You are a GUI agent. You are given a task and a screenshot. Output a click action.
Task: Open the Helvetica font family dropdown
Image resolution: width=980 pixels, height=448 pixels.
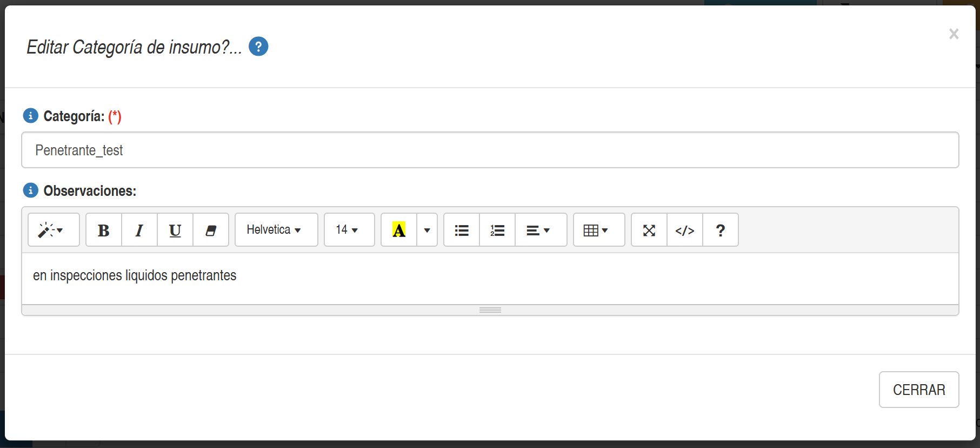click(276, 230)
